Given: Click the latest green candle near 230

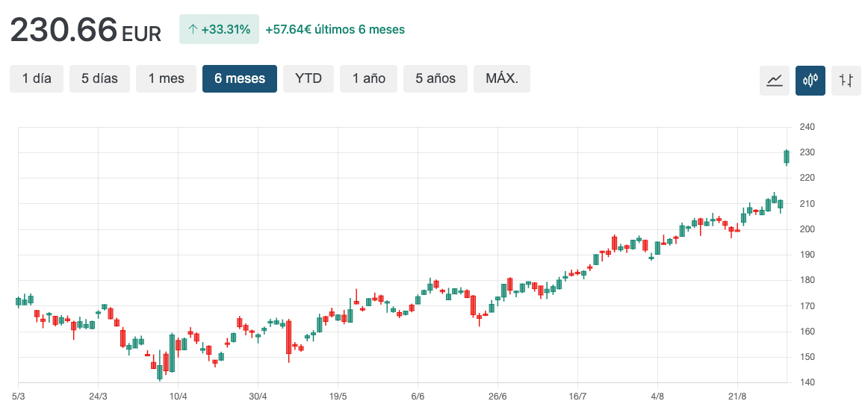Looking at the screenshot, I should coord(787,156).
